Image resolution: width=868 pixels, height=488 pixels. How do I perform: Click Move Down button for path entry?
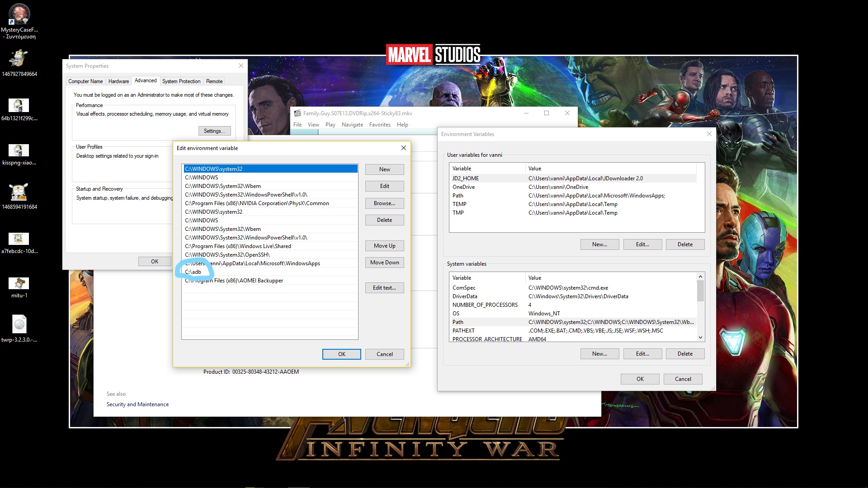coord(384,263)
